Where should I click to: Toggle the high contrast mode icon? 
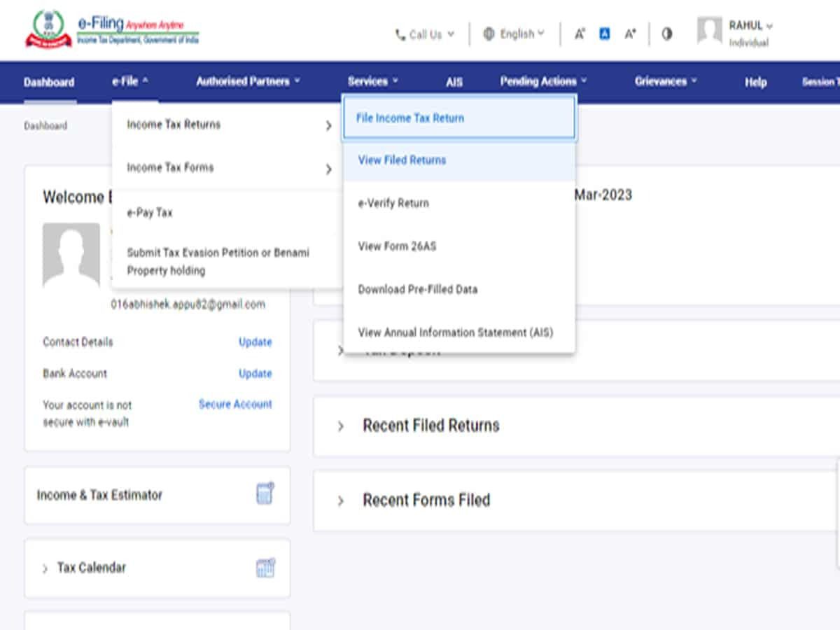click(x=666, y=34)
